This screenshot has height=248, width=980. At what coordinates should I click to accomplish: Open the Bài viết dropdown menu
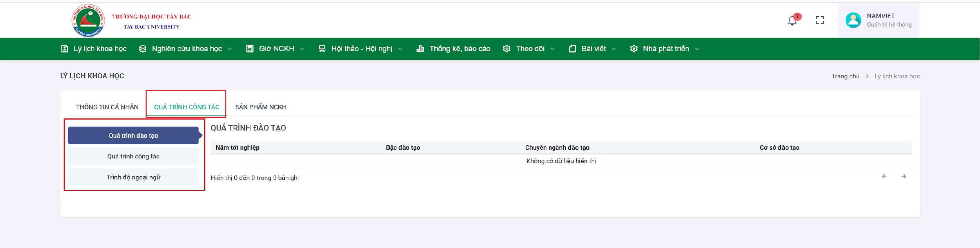pos(592,49)
